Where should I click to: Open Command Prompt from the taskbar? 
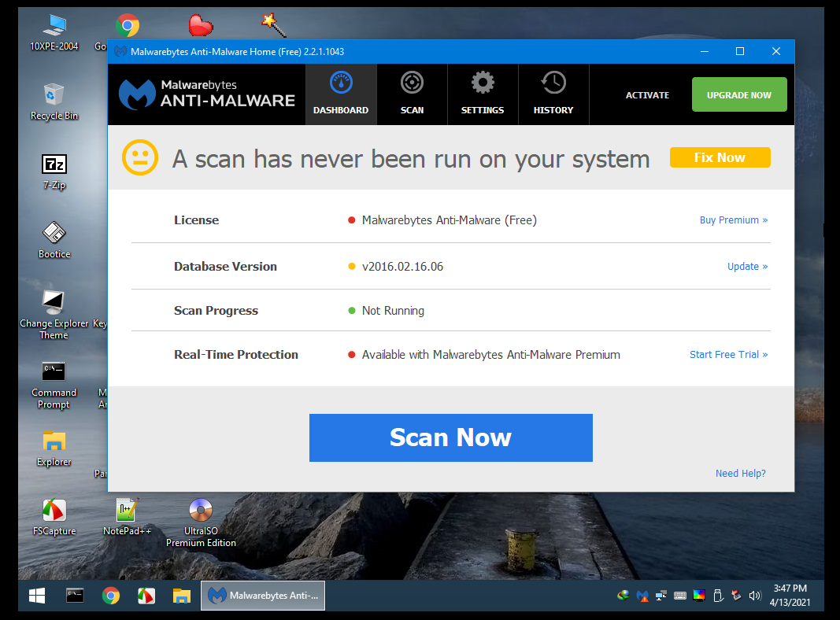pos(75,596)
